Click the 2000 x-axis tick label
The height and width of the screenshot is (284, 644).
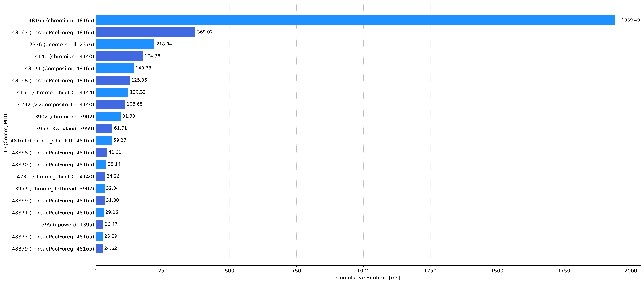pos(631,271)
